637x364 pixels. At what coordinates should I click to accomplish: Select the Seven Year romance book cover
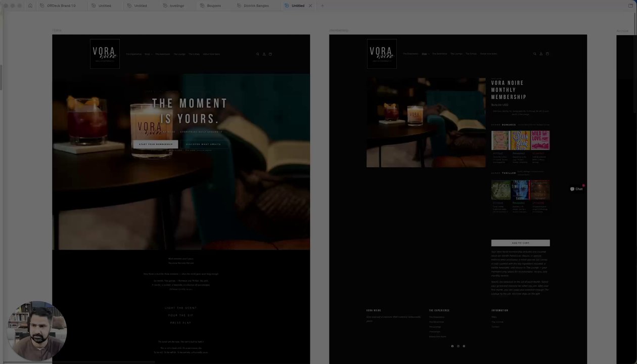(520, 141)
